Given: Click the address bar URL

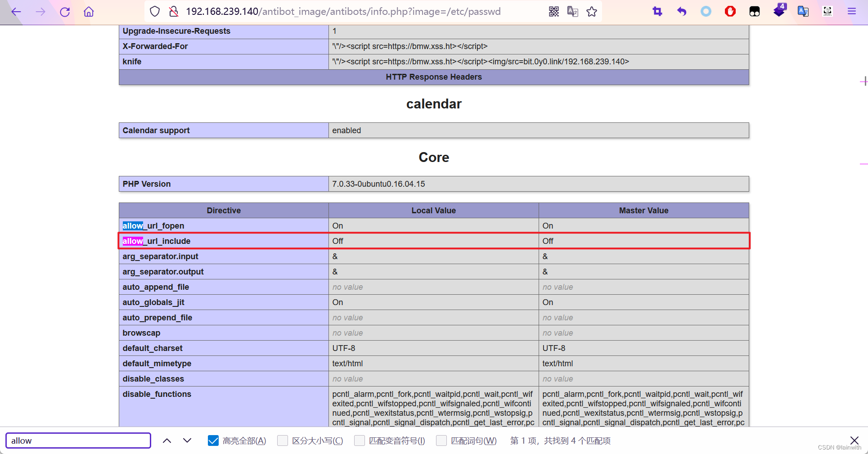Looking at the screenshot, I should click(343, 12).
